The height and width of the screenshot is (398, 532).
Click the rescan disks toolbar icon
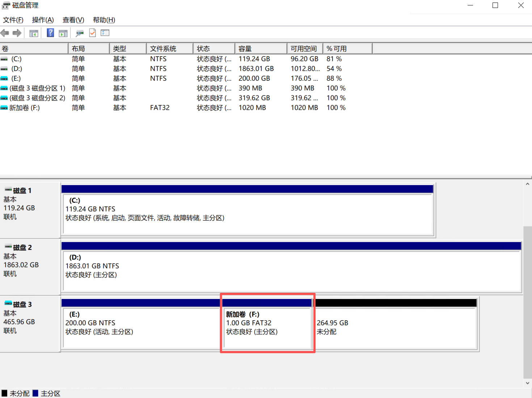click(80, 33)
